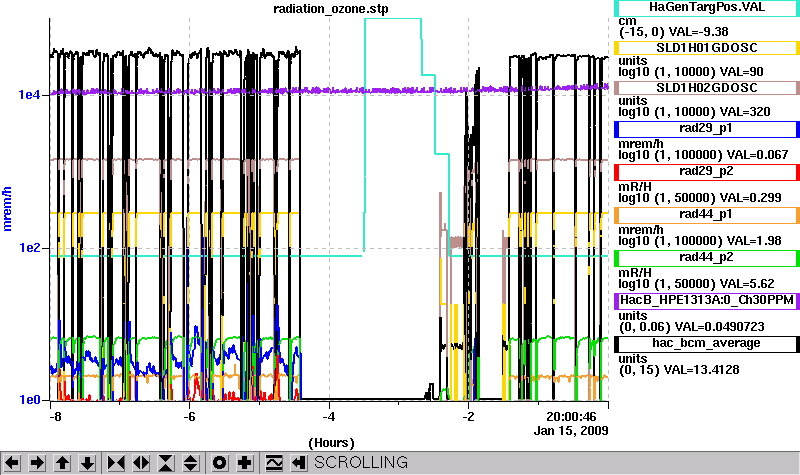Screen dimensions: 800x475
Task: Pan the plot left with the left arrow
Action: (12, 463)
